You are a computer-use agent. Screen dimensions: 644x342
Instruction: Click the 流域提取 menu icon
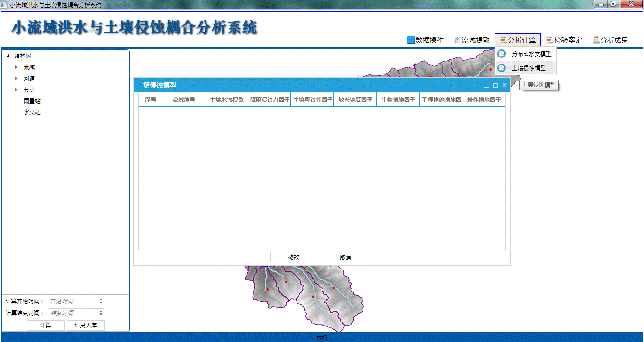457,40
